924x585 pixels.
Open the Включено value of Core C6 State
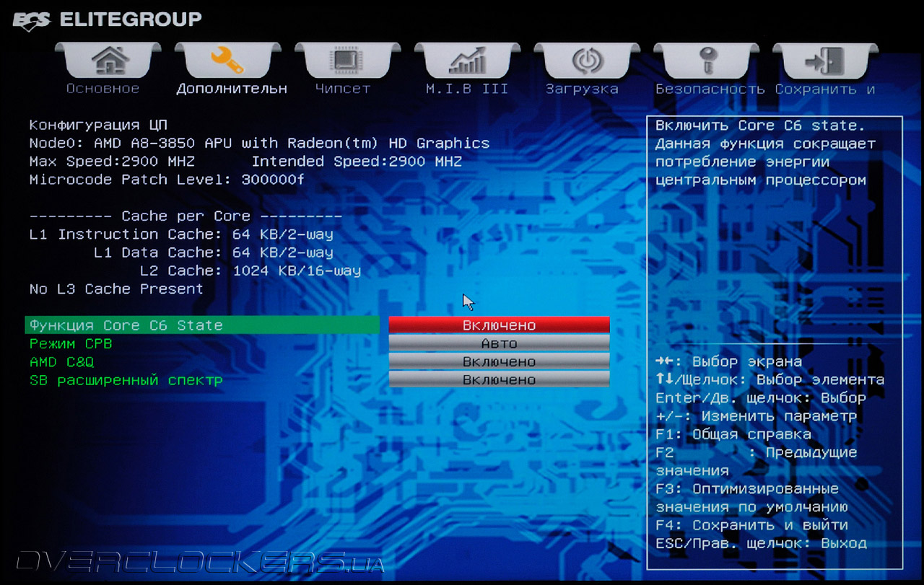[x=499, y=325]
